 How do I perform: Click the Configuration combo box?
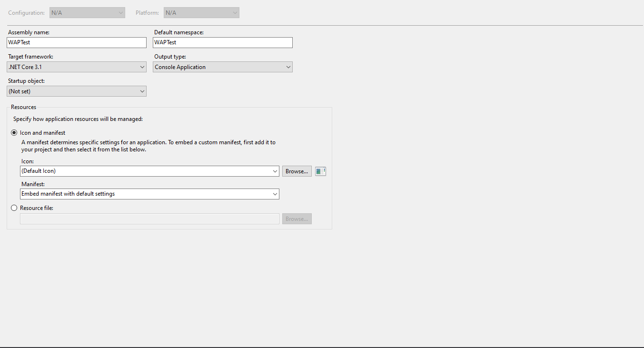[x=87, y=12]
